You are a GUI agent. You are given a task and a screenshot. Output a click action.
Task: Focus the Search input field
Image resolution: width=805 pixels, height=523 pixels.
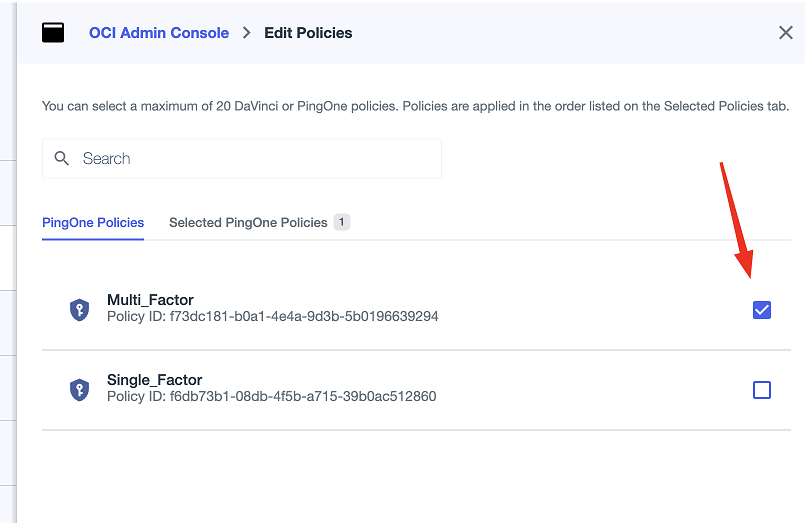tap(242, 159)
